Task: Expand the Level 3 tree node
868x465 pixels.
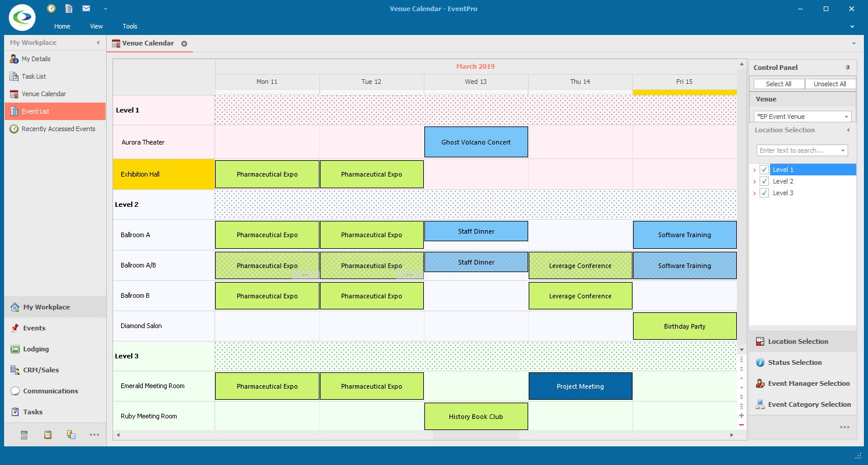Action: (x=754, y=193)
